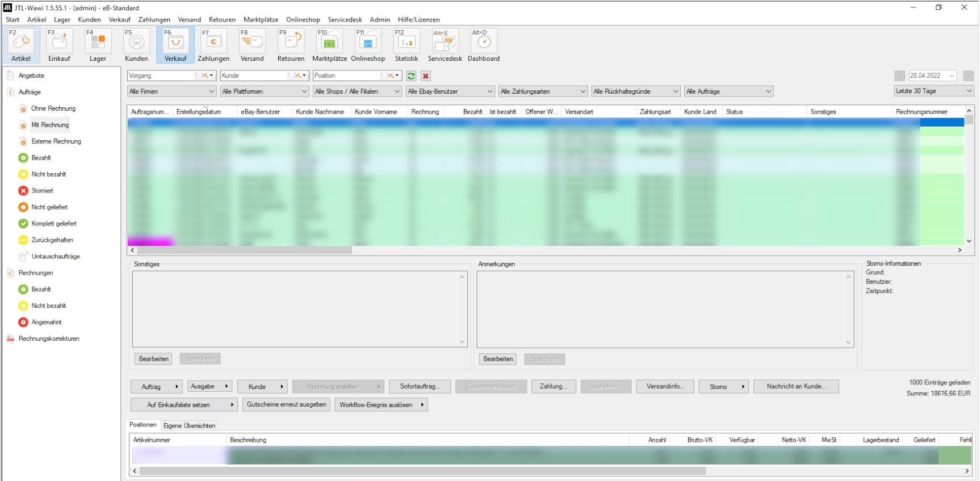Screen dimensions: 980x481
Task: Open the Alle Firmen dropdown
Action: point(171,91)
